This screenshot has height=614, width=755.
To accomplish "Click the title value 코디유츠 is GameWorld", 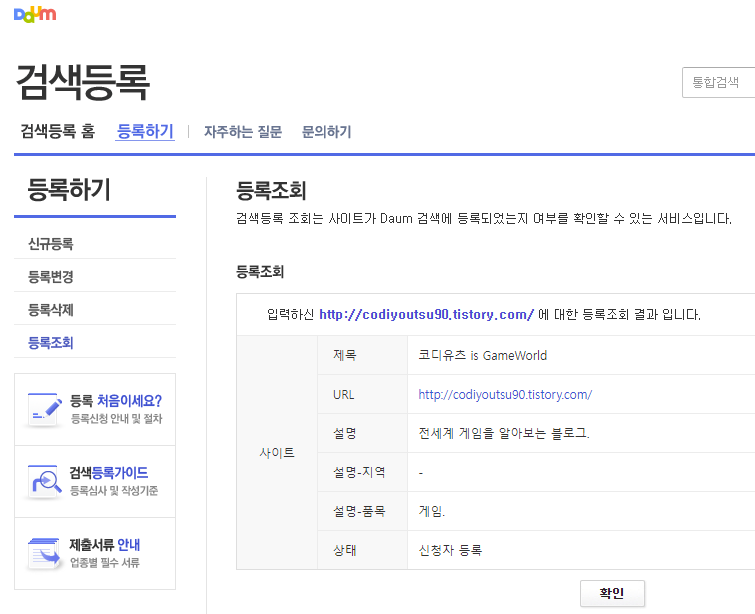I will coord(482,355).
